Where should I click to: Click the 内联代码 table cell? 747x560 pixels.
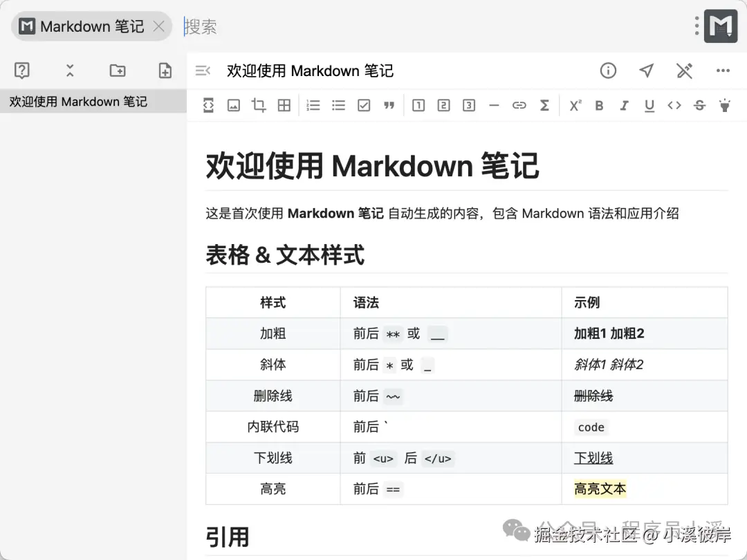coord(273,427)
